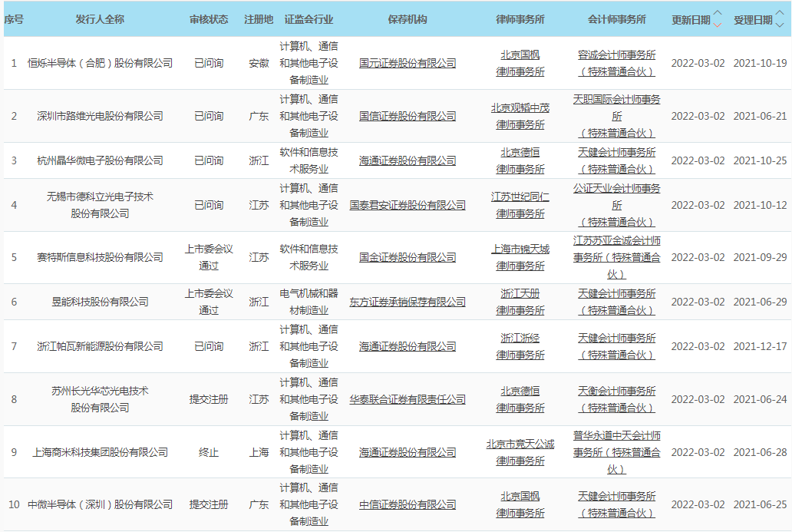
Task: Click the 受理日期 column header
Action: point(753,20)
